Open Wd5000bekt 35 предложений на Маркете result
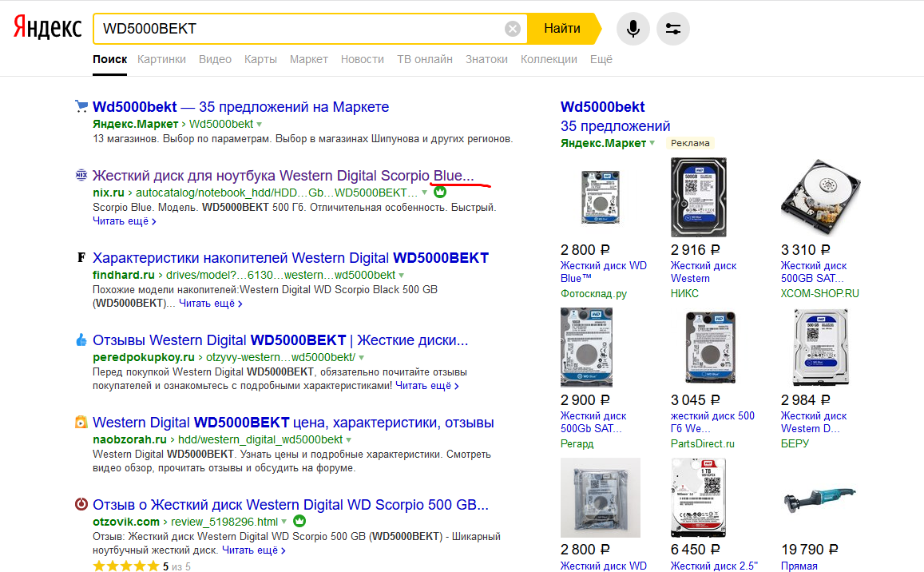 [240, 107]
